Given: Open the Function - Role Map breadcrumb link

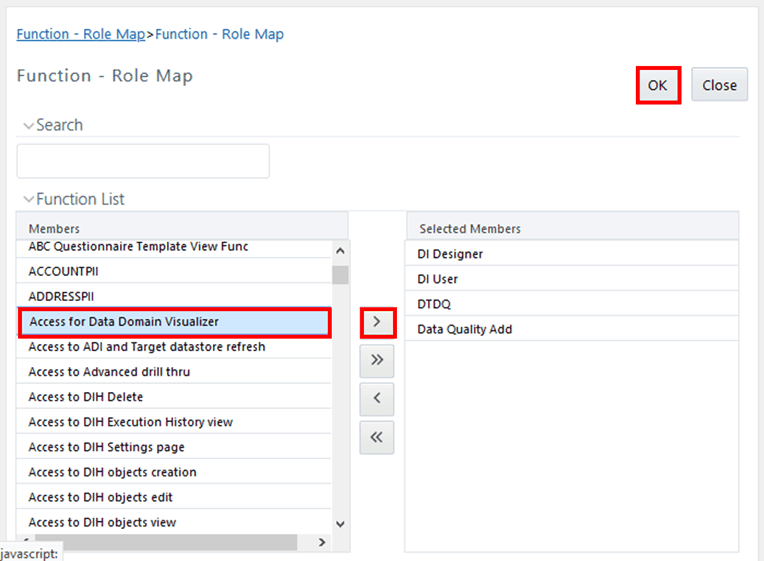Looking at the screenshot, I should point(81,34).
